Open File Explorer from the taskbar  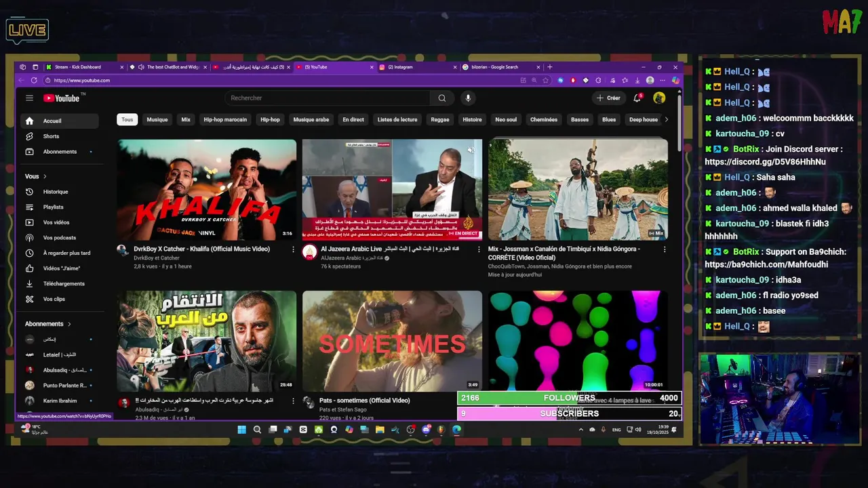click(380, 430)
